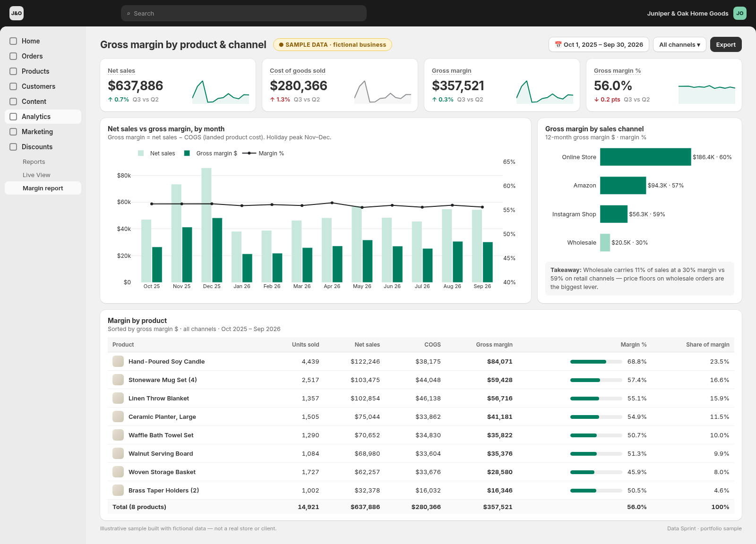
Task: Open the Reports sub-item
Action: [43, 161]
